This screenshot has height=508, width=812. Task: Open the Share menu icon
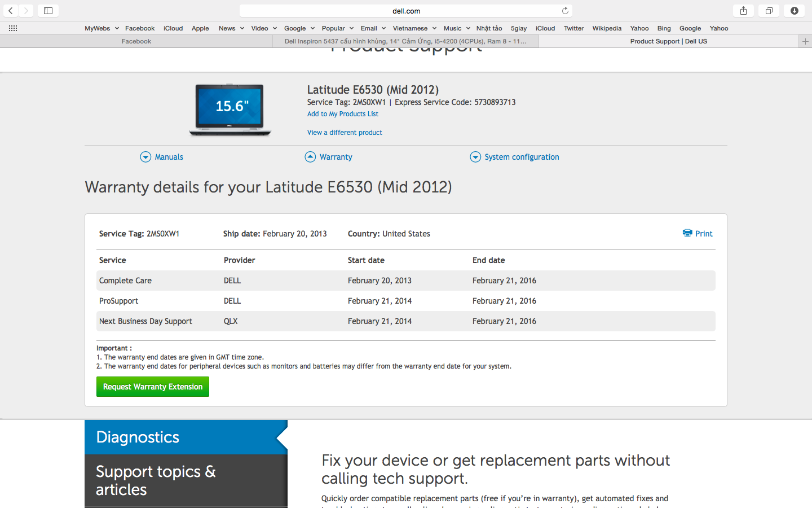tap(743, 11)
